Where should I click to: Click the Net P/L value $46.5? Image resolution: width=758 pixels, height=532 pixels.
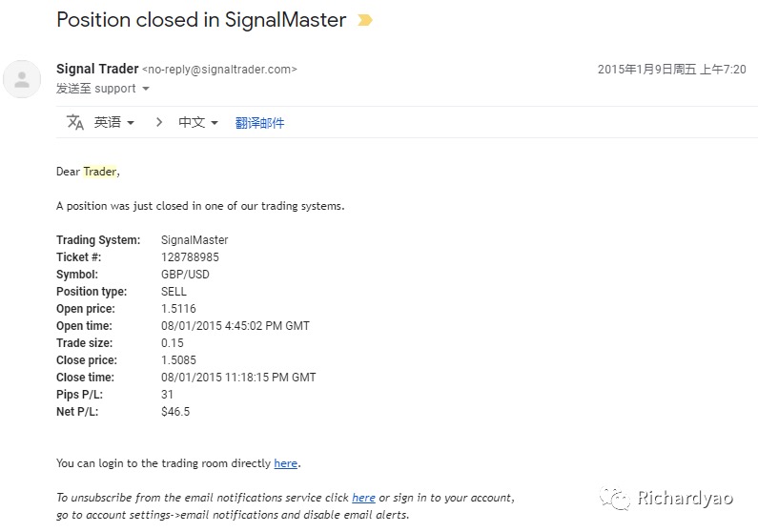pyautogui.click(x=175, y=412)
